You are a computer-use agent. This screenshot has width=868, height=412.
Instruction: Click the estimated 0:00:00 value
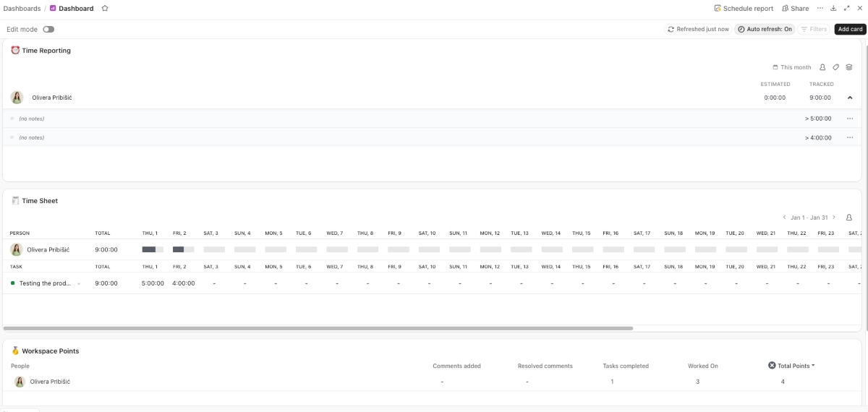click(x=775, y=98)
